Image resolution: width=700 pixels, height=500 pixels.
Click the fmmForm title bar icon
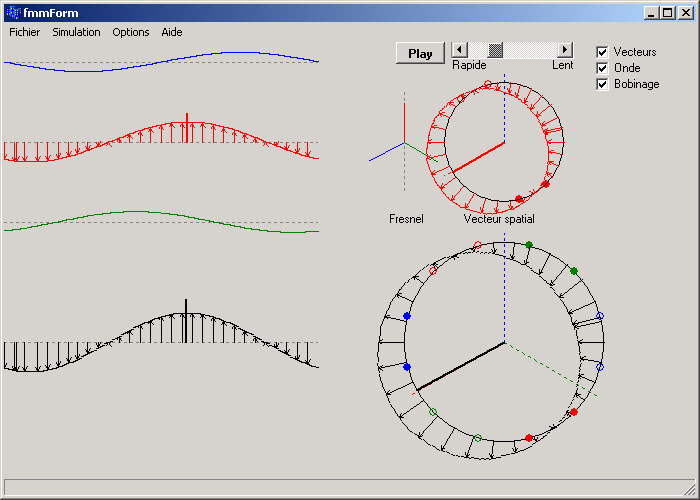(x=13, y=12)
